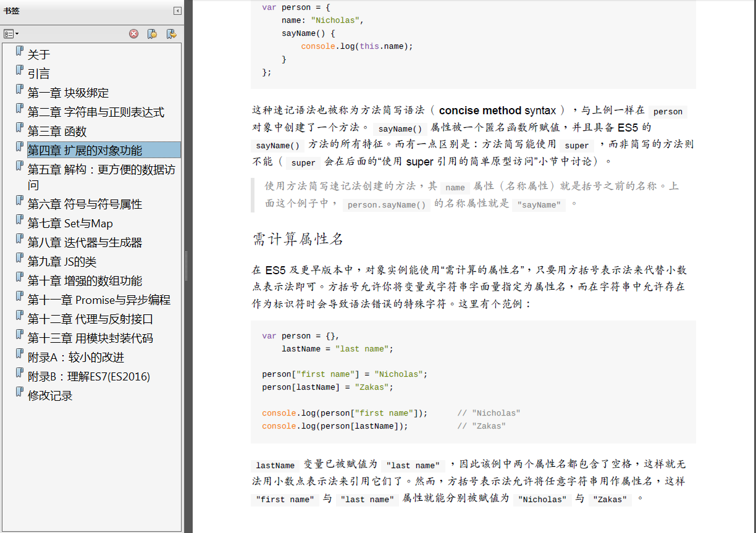The image size is (756, 533).
Task: Click the bookmark icon next to 第七章 Set与Map
Action: coord(20,220)
